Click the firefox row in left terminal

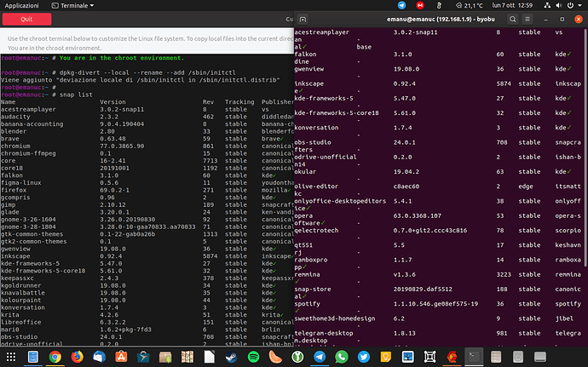147,190
